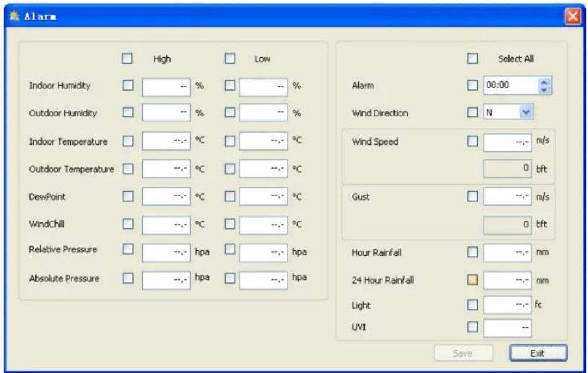Image resolution: width=588 pixels, height=373 pixels.
Task: Enable Indoor Humidity high alarm checkbox
Action: 128,85
